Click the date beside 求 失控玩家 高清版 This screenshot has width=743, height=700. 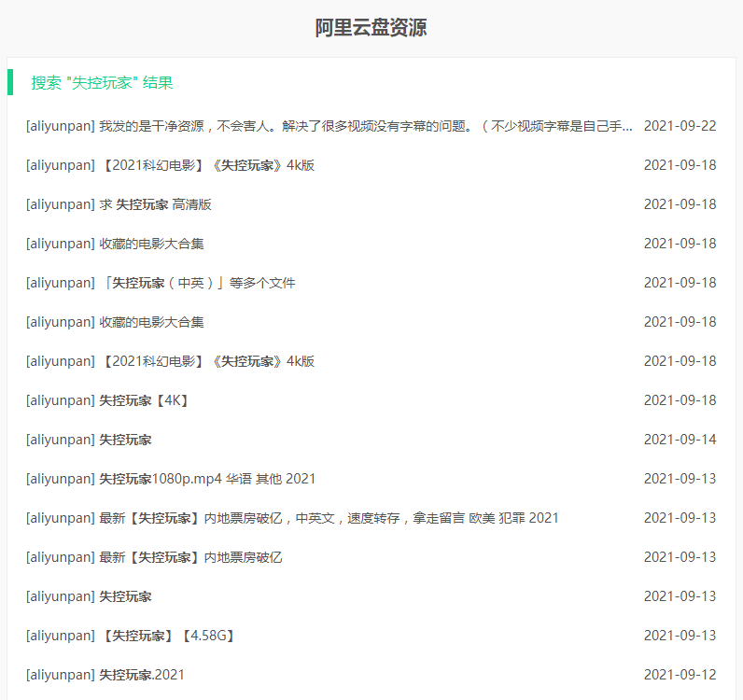[x=680, y=204]
